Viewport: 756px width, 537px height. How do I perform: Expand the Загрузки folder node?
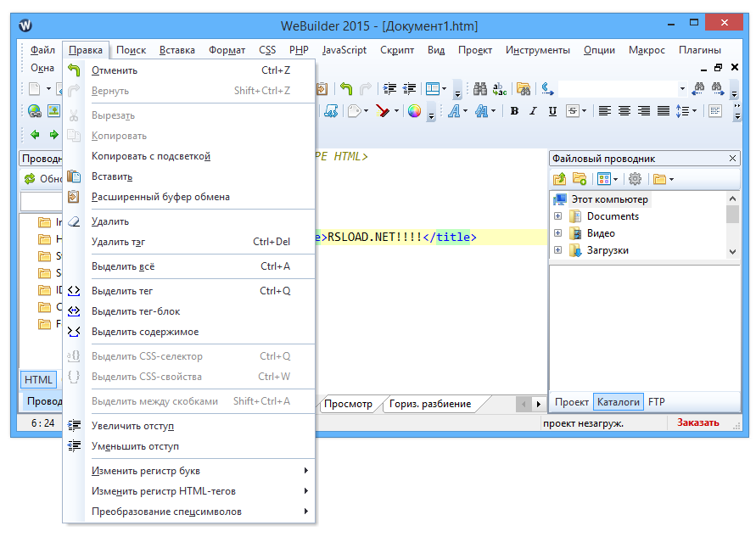pyautogui.click(x=558, y=250)
